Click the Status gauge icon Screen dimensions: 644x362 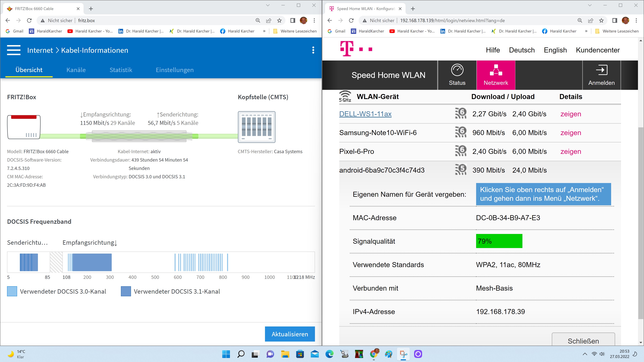(457, 70)
